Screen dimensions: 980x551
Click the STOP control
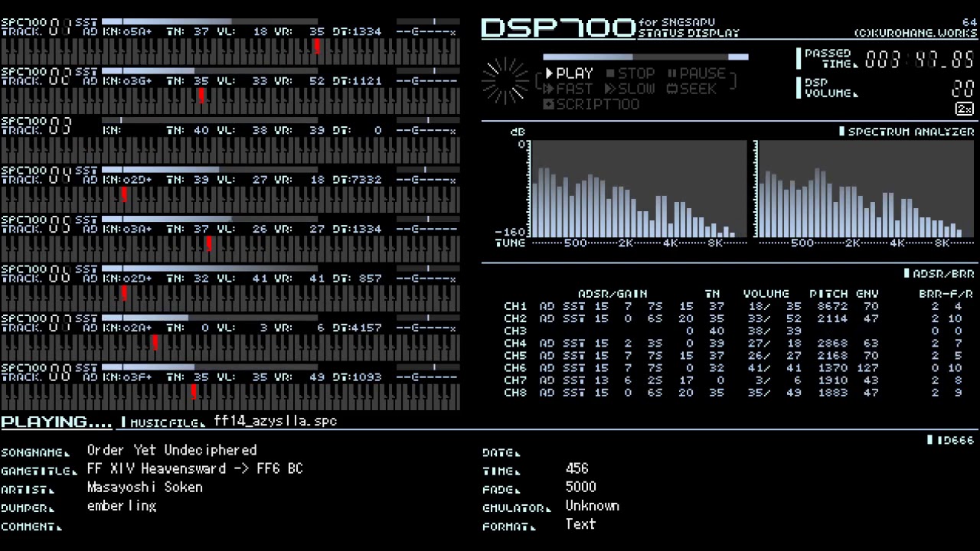[x=631, y=73]
